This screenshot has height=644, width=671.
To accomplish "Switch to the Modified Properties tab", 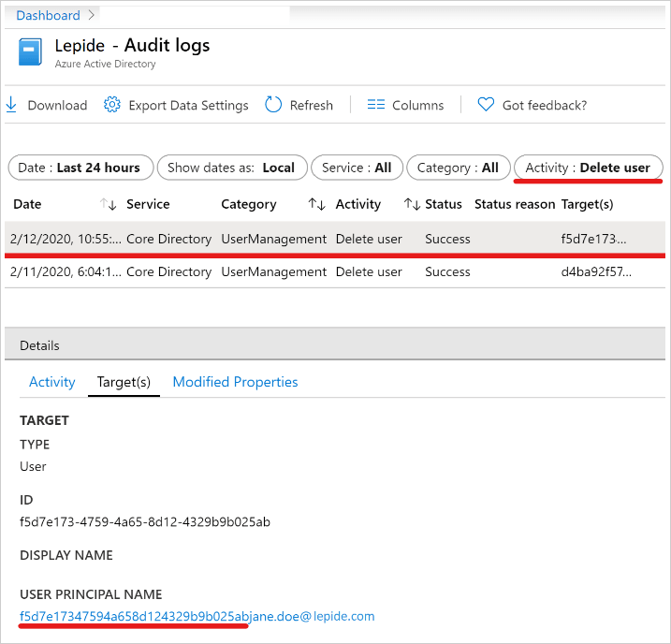I will [235, 382].
